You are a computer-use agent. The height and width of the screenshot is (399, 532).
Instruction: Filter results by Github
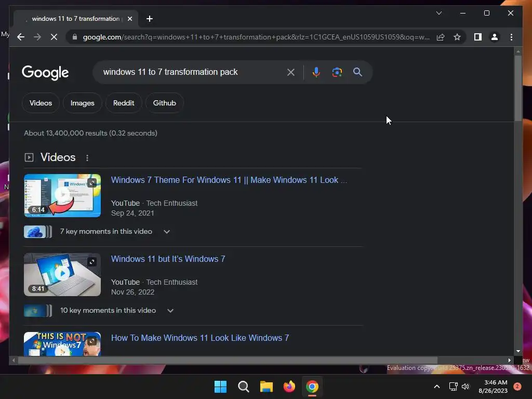coord(165,103)
